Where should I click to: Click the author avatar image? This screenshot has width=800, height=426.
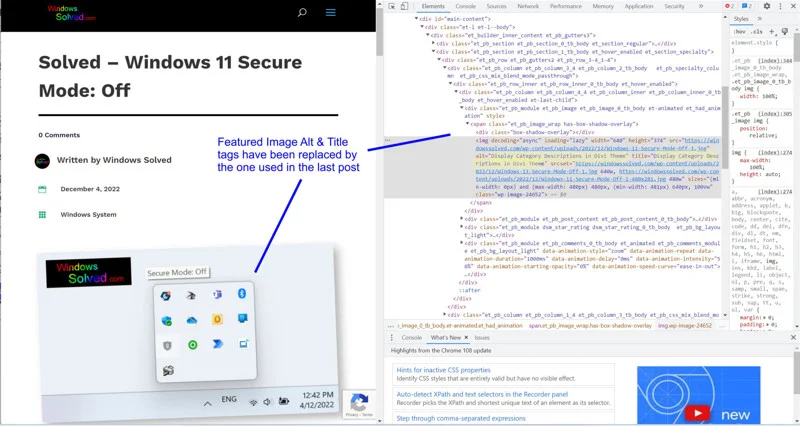(42, 161)
